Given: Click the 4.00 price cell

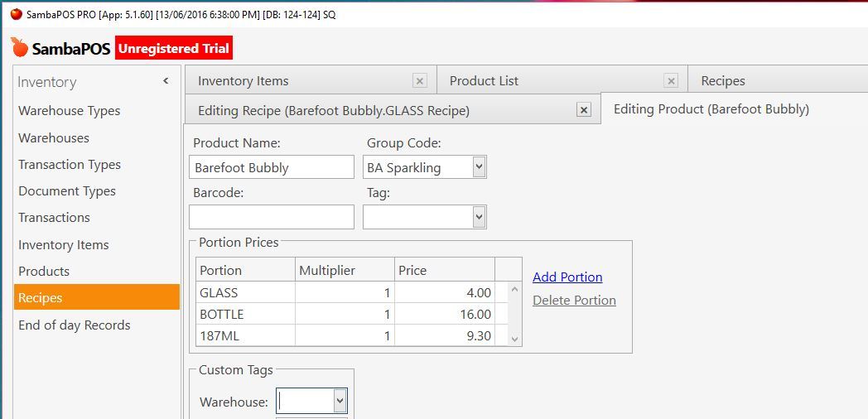Looking at the screenshot, I should tap(445, 292).
